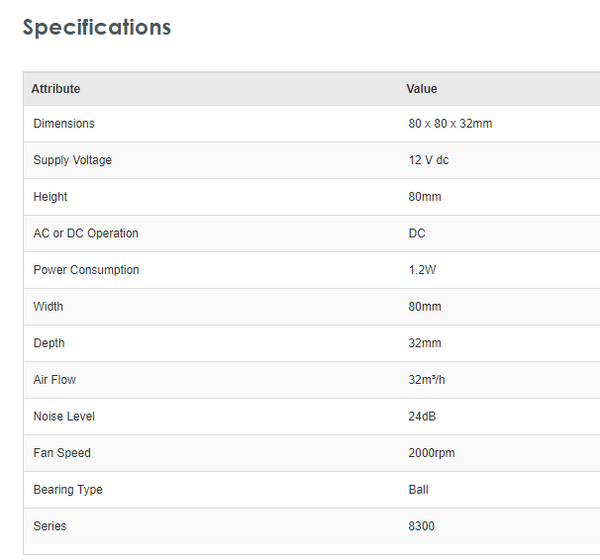Click the Value column header
Viewport: 600px width, 560px height.
422,89
